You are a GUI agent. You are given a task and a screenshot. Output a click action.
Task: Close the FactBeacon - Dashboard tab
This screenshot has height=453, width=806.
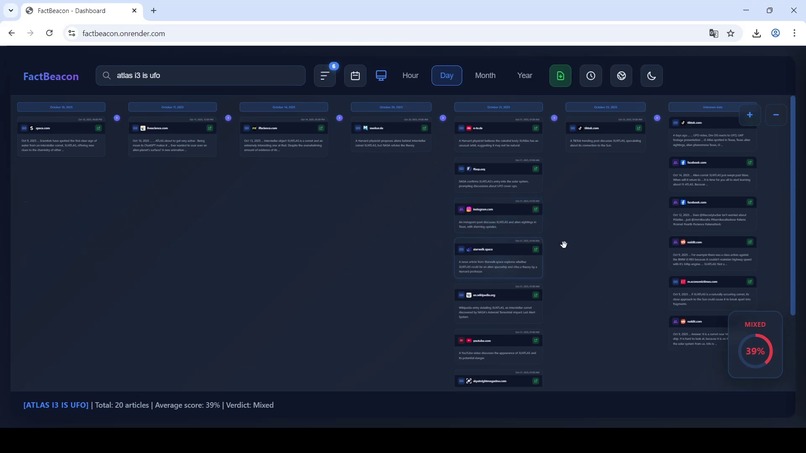coord(134,10)
